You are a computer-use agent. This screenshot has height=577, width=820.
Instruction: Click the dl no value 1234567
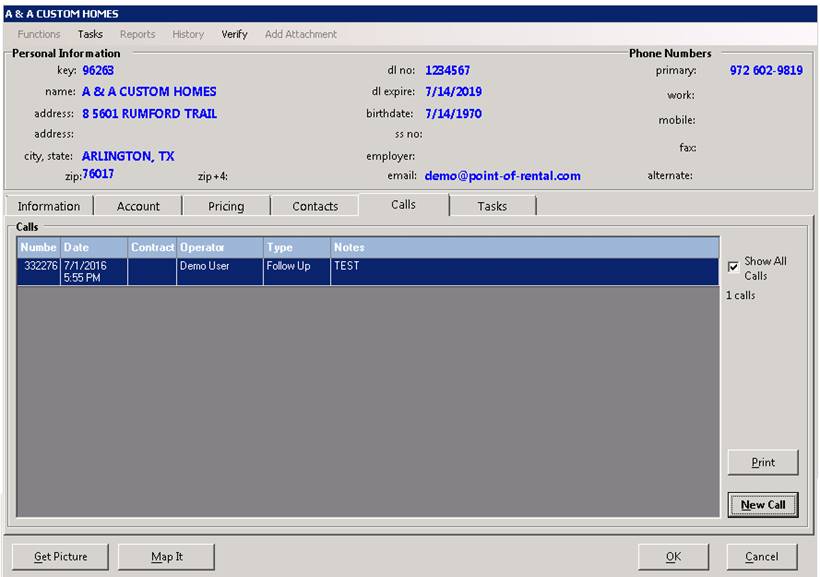pyautogui.click(x=448, y=71)
